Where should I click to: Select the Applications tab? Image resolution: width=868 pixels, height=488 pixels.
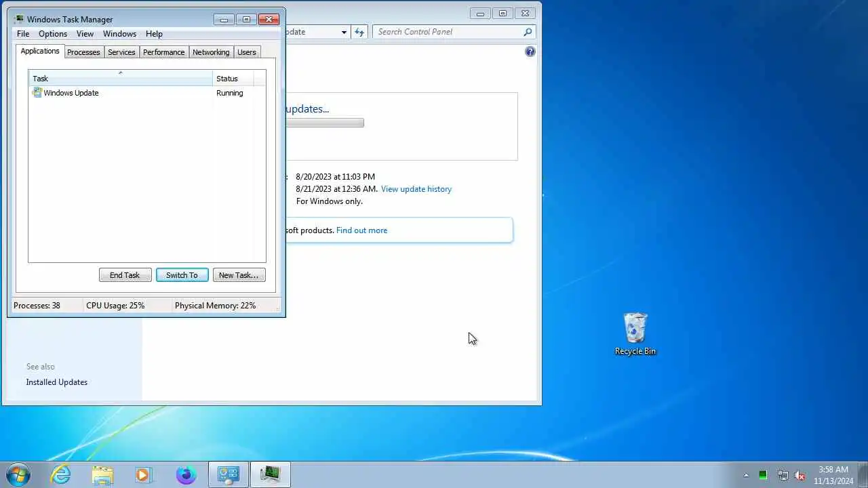pyautogui.click(x=40, y=51)
